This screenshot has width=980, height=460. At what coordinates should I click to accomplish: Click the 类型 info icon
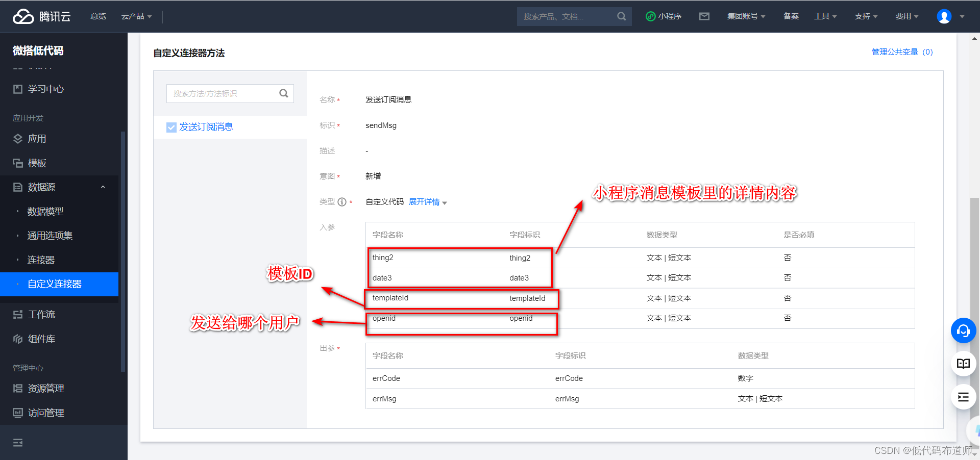(342, 202)
